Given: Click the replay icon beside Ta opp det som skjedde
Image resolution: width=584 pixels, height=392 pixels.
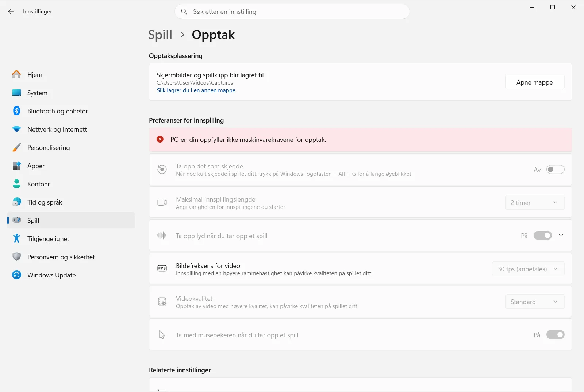Looking at the screenshot, I should tap(162, 170).
